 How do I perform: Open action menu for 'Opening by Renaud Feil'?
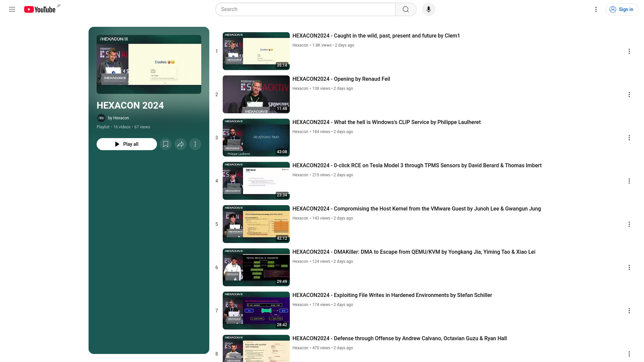click(629, 95)
